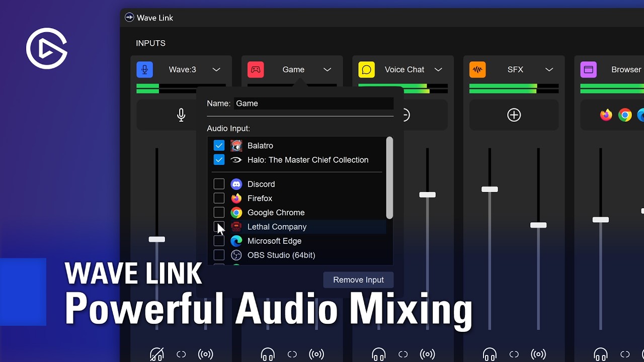Click the white microphone icon in Wave:3 channel
The width and height of the screenshot is (644, 362).
181,115
